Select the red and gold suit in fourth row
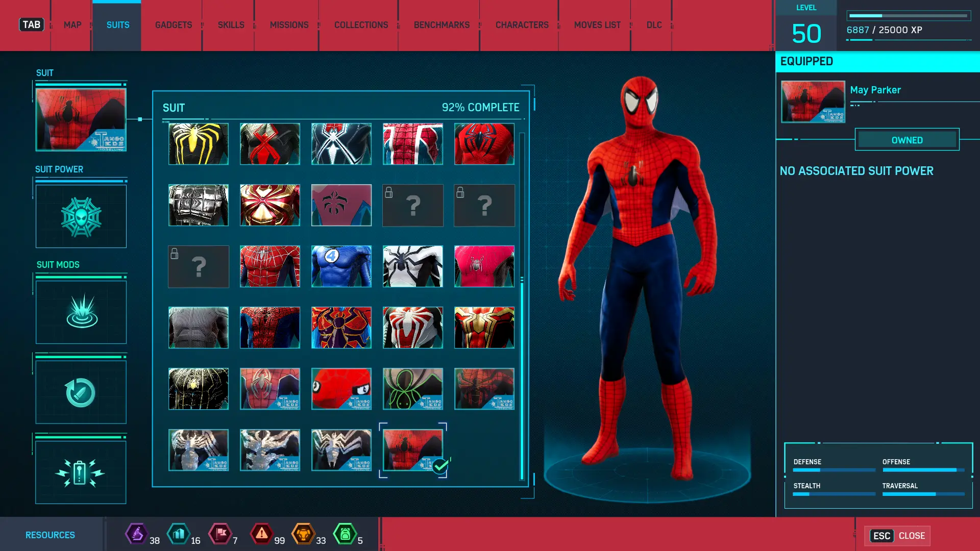Image resolution: width=980 pixels, height=551 pixels. pyautogui.click(x=484, y=328)
